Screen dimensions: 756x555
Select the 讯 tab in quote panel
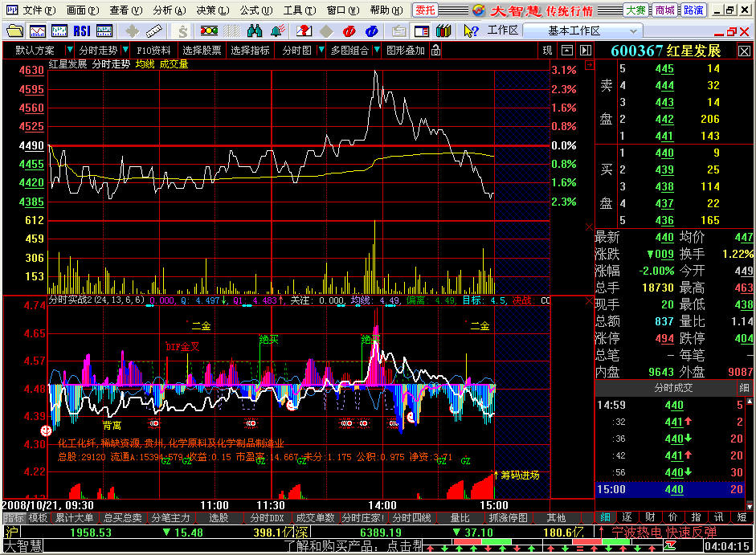coord(719,517)
